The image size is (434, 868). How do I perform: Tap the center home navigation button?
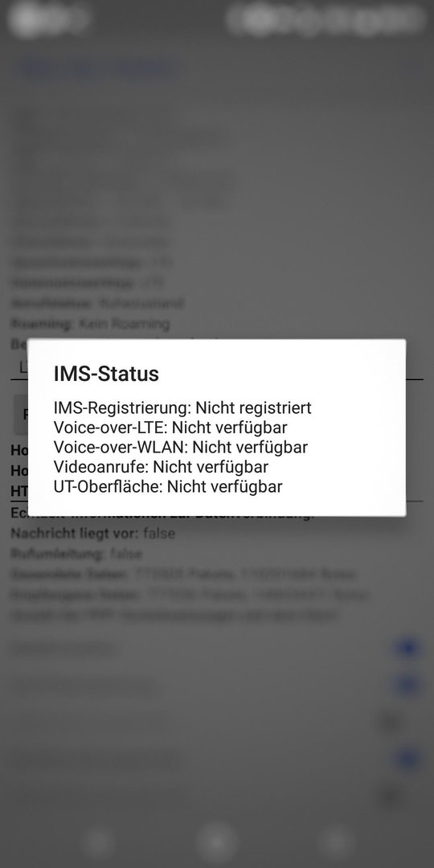(x=217, y=841)
